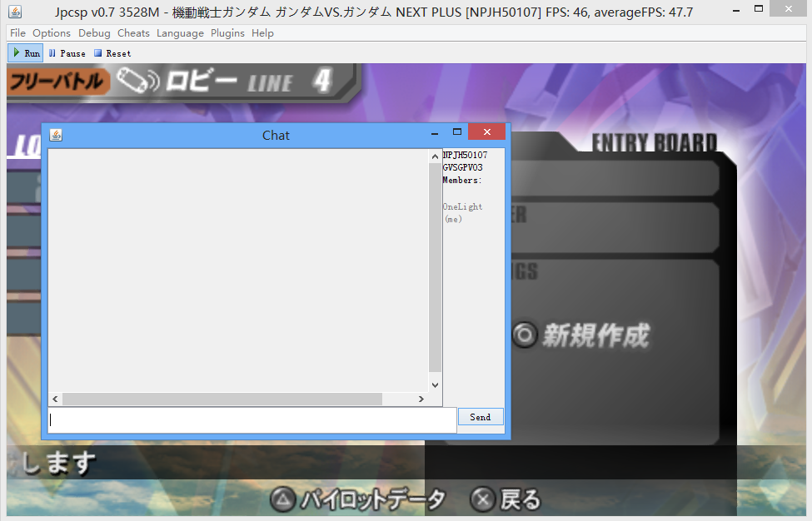Select OneLight (me) in members list

(x=462, y=212)
